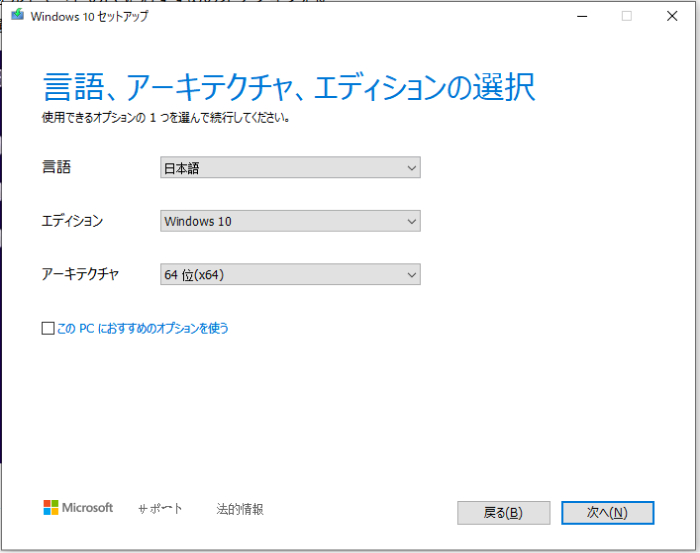
Task: Open the サポート link
Action: 160,509
